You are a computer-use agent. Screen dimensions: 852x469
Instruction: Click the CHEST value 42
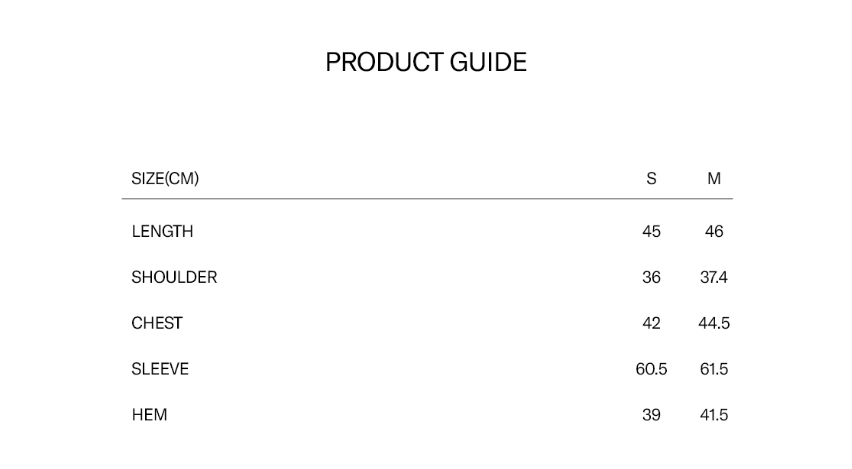[652, 323]
